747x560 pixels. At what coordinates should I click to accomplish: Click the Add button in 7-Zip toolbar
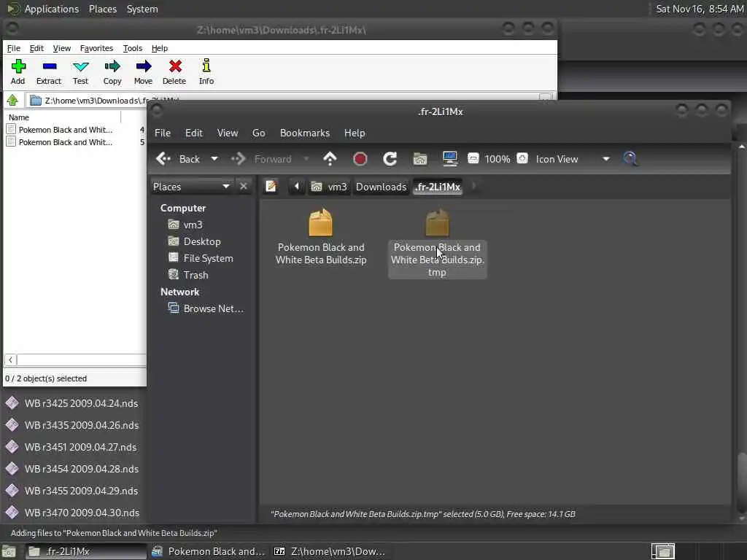pos(18,72)
